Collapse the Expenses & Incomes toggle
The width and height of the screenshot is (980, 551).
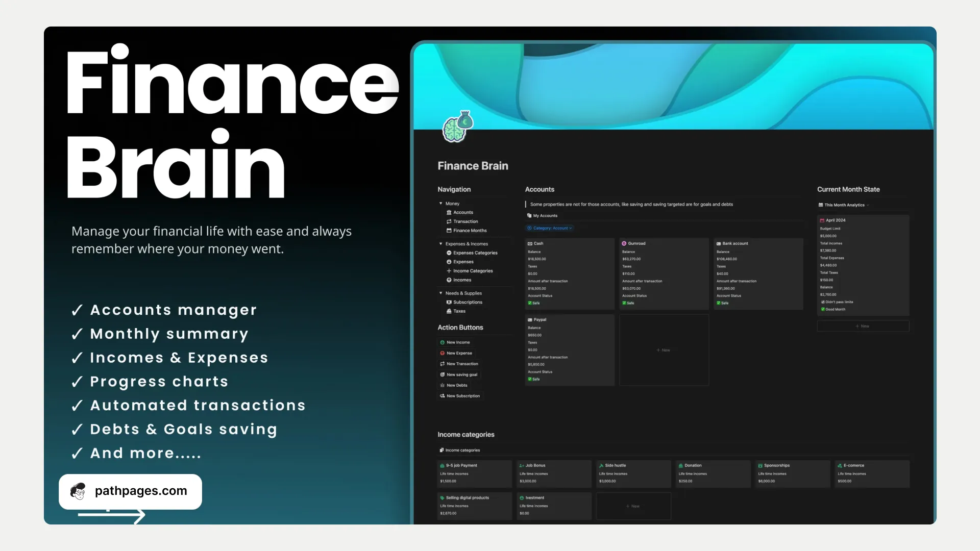tap(441, 244)
